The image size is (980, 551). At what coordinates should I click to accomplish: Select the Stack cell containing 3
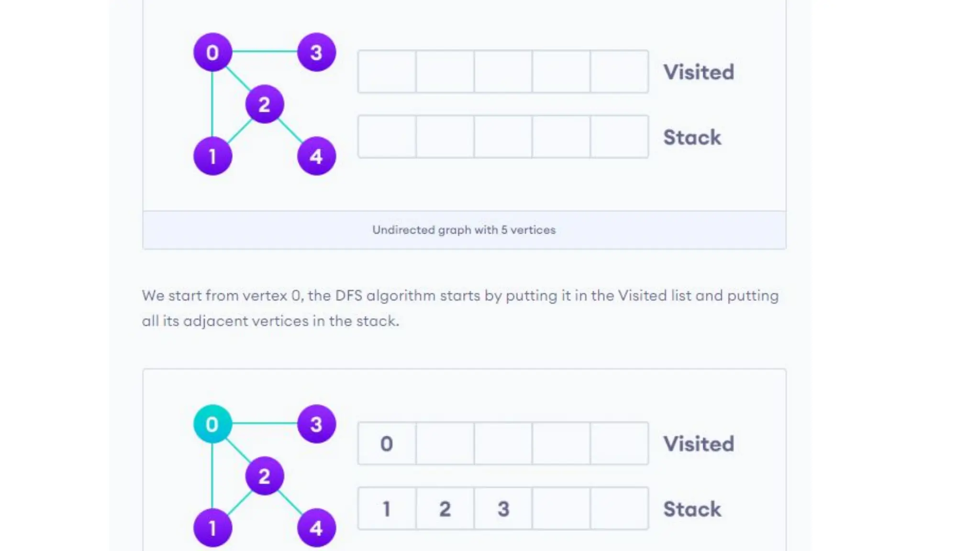click(x=503, y=508)
